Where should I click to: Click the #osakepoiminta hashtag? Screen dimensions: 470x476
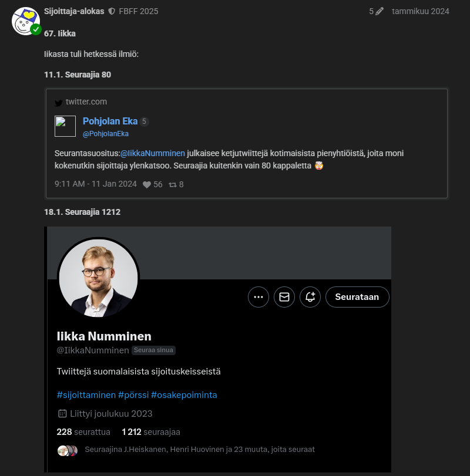click(x=184, y=394)
